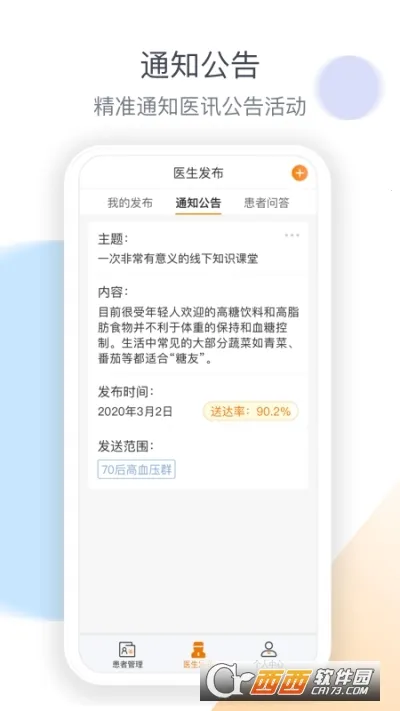
Task: Select the 70后高血压群 tag
Action: 137,469
